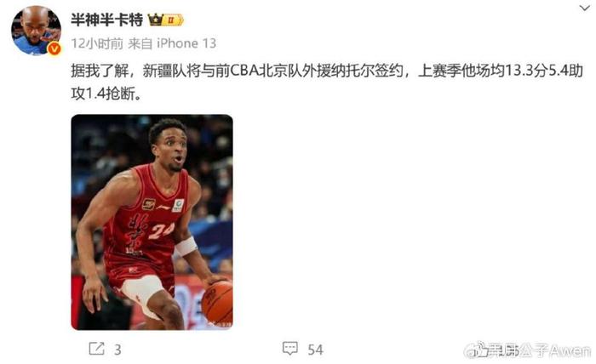The height and width of the screenshot is (364, 596).
Task: Click the repost count 3
Action: (117, 350)
